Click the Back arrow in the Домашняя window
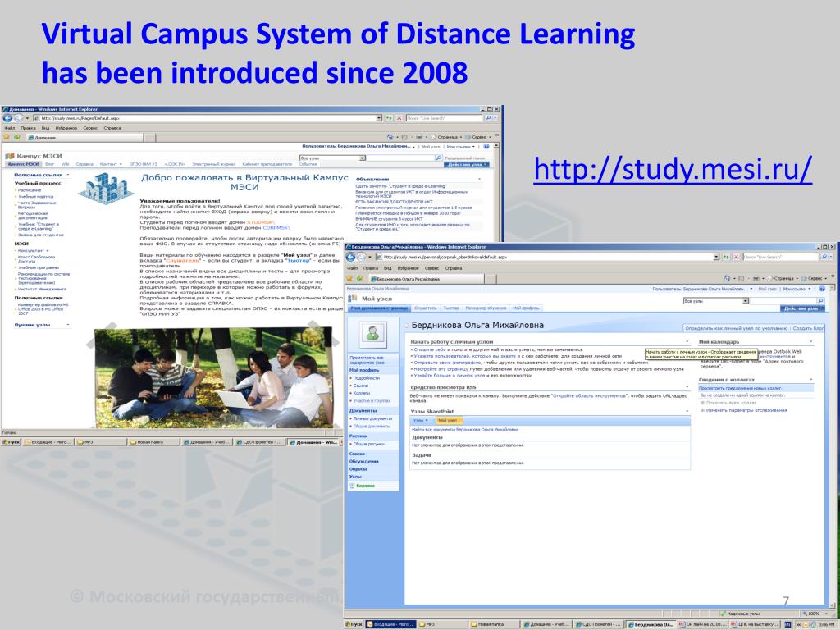The height and width of the screenshot is (630, 840). point(7,118)
